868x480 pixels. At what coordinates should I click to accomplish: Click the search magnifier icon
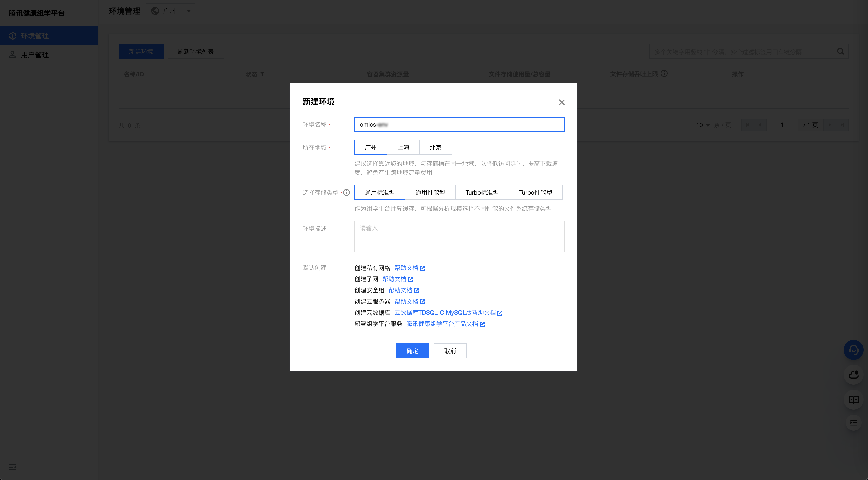point(840,52)
